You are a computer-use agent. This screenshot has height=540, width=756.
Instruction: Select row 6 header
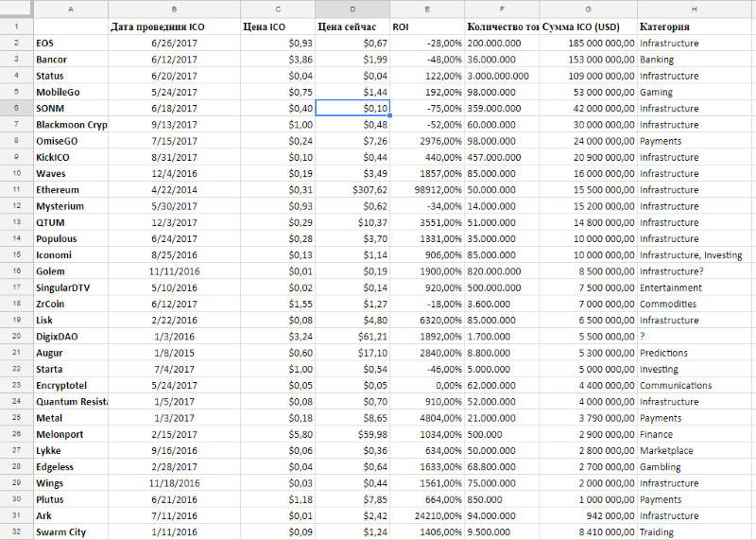(x=16, y=108)
